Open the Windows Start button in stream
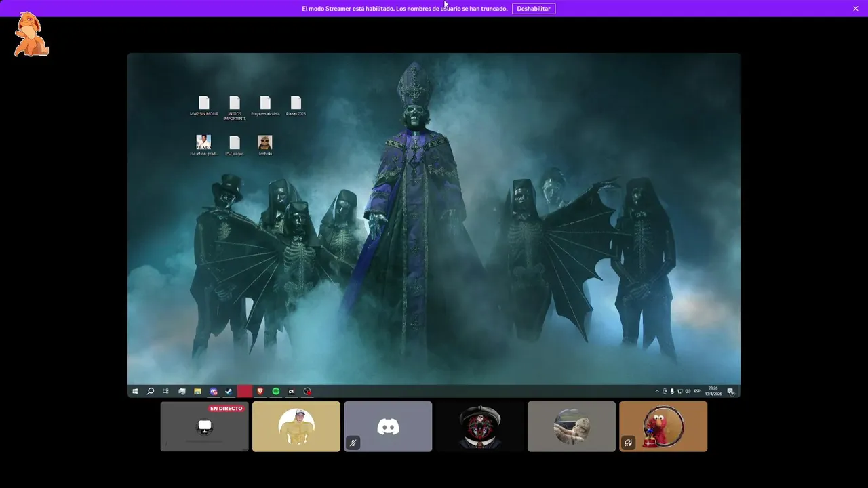Viewport: 868px width, 488px height. pos(135,391)
